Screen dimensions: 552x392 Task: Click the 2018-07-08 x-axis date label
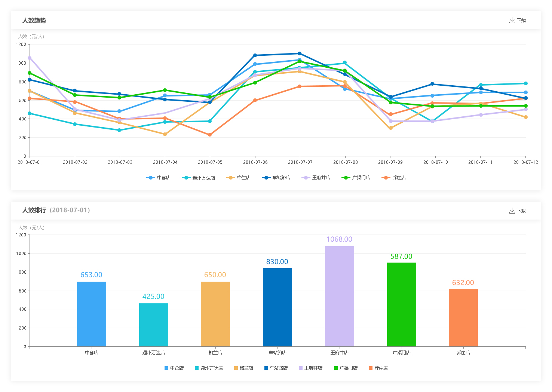click(346, 162)
